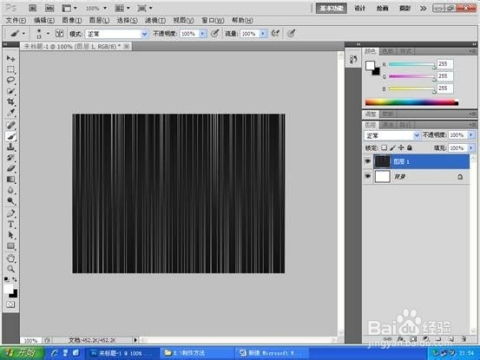Select the Pen tool
The image size is (480, 360).
(11, 214)
